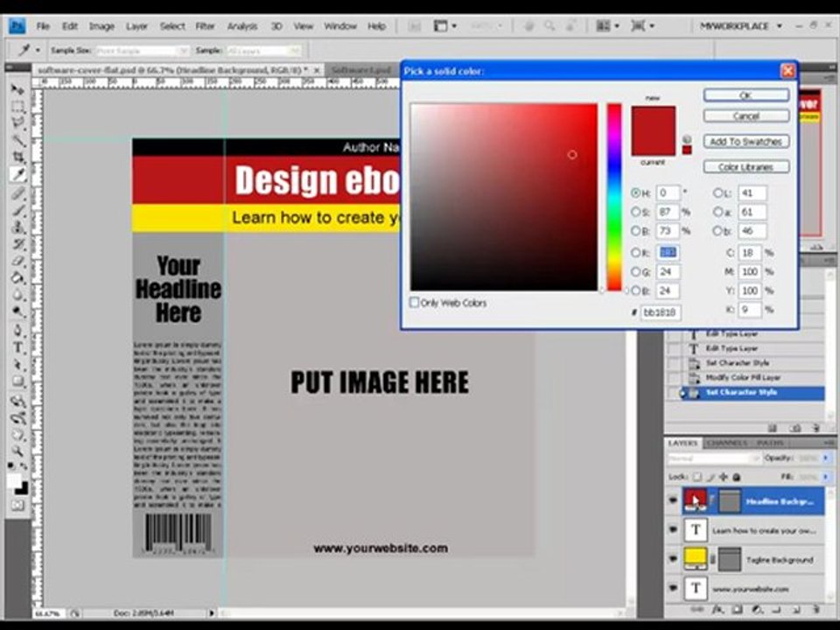The width and height of the screenshot is (840, 630).
Task: Select the Healing Brush tool
Action: point(17,192)
